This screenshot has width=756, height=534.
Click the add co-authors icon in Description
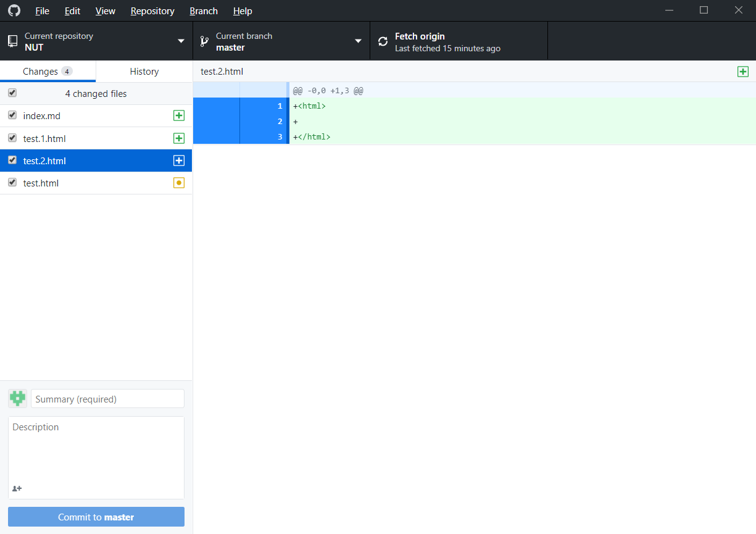17,488
